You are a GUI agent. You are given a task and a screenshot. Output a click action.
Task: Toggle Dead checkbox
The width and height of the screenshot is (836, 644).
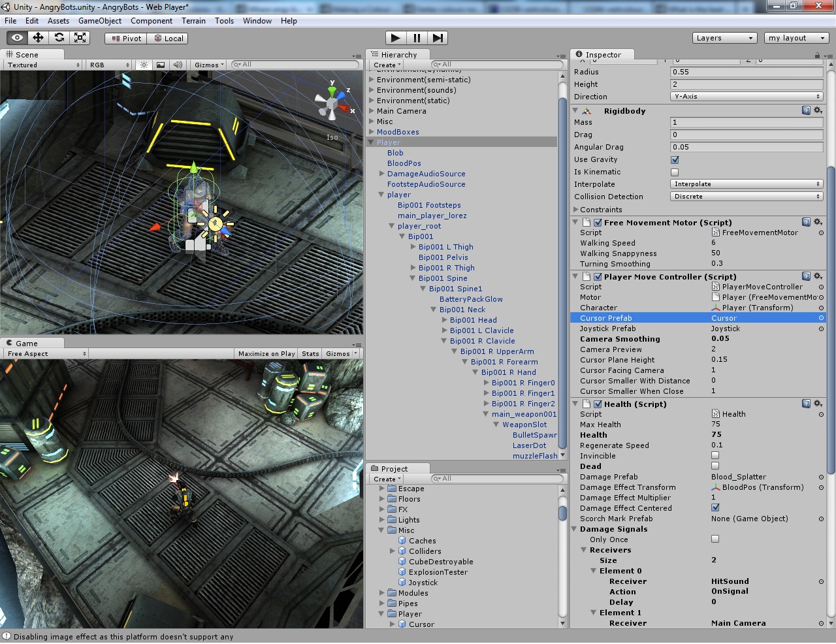(x=715, y=466)
